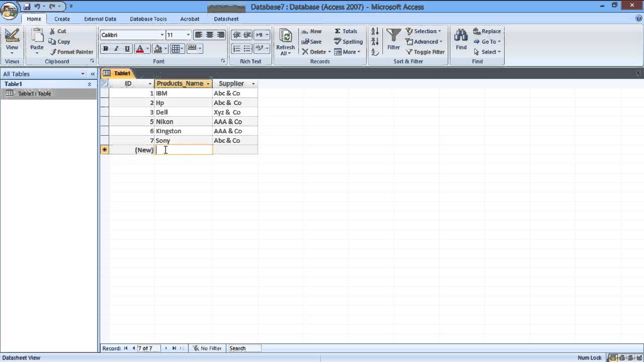Switch to the External Data tab
This screenshot has width=644, height=362.
tap(100, 19)
